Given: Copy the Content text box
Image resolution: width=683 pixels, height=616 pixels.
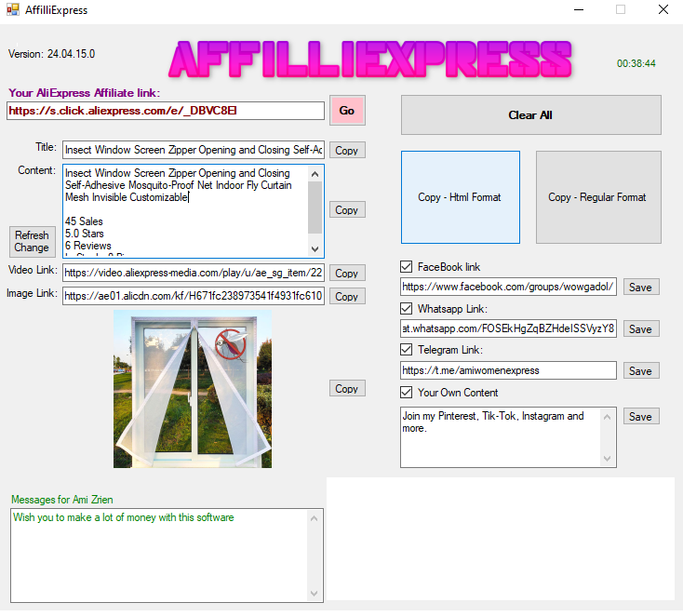Looking at the screenshot, I should (347, 210).
